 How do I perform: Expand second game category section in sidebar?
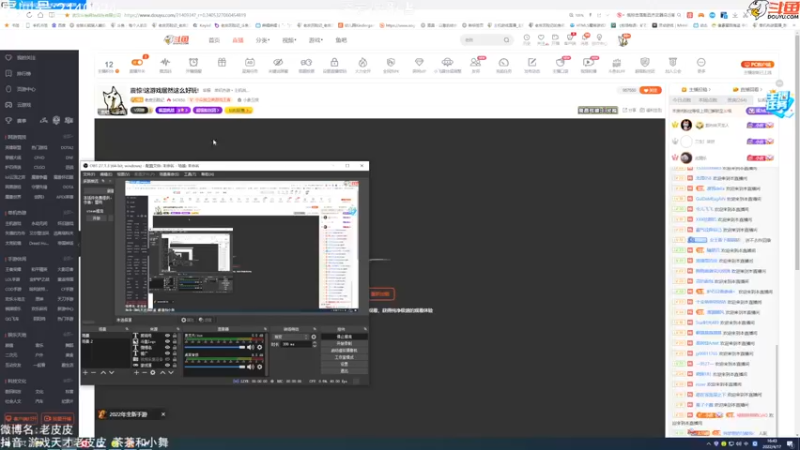click(67, 213)
